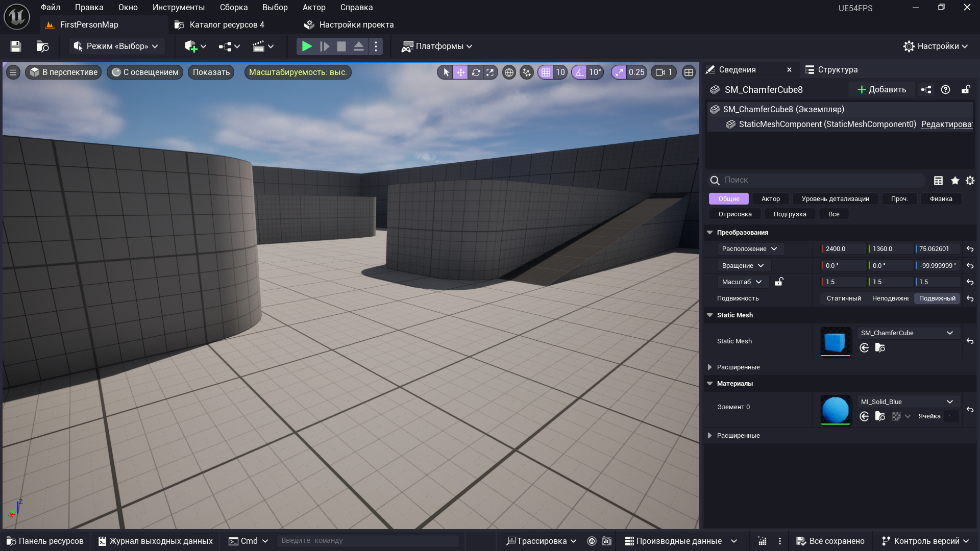Click browse to SM_ChamferCube asset icon
The image size is (980, 551).
coord(880,348)
